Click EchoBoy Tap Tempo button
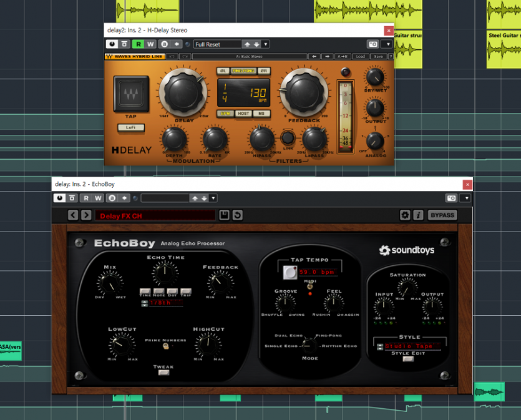 pos(290,273)
